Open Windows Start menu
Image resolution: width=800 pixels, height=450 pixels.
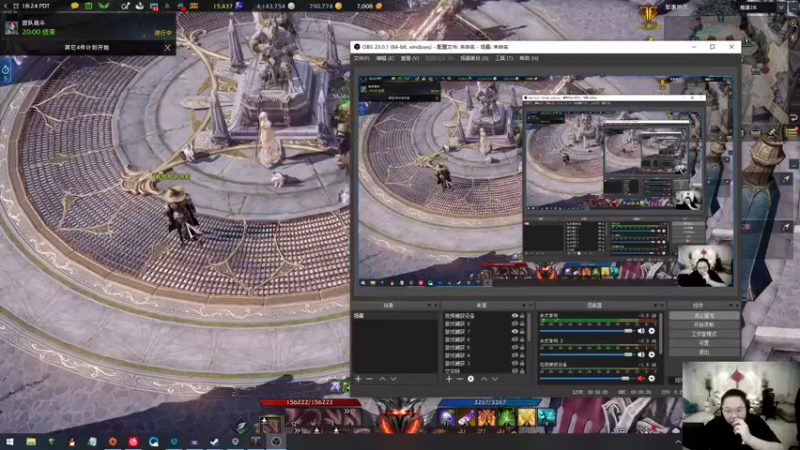[10, 442]
